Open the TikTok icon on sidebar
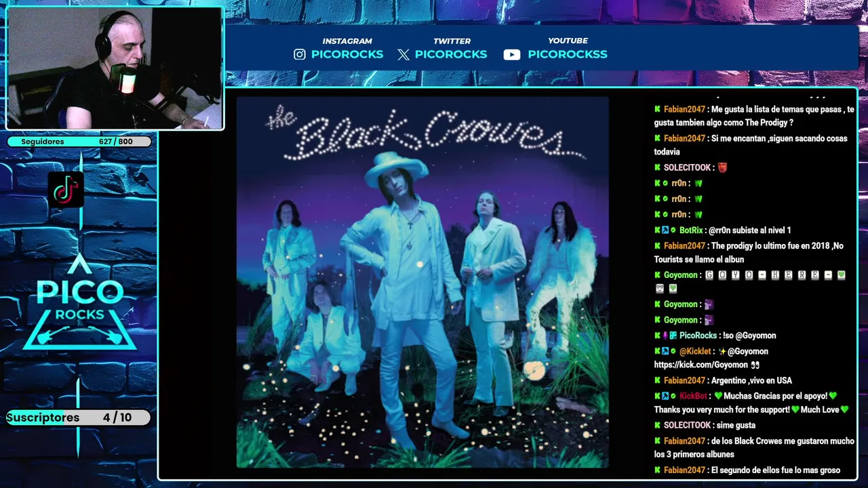Screen dimensions: 868x488 [66, 190]
